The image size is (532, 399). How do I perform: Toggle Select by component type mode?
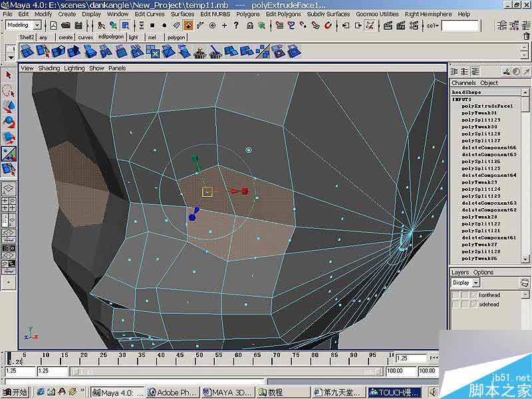126,25
